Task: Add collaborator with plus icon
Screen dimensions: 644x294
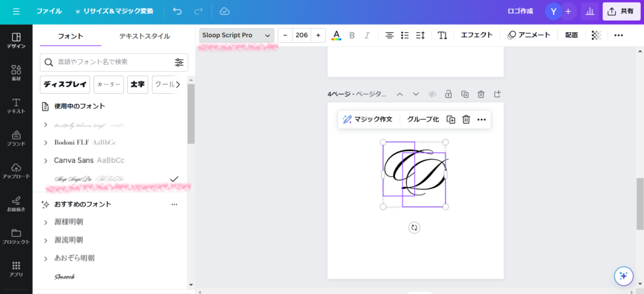Action: [x=569, y=11]
